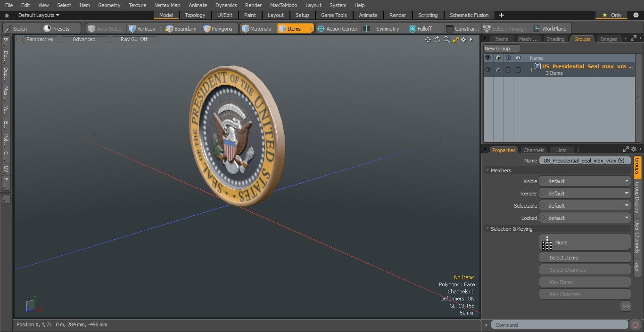This screenshot has height=332, width=644.
Task: Open the Default Layouts dropdown
Action: 39,15
